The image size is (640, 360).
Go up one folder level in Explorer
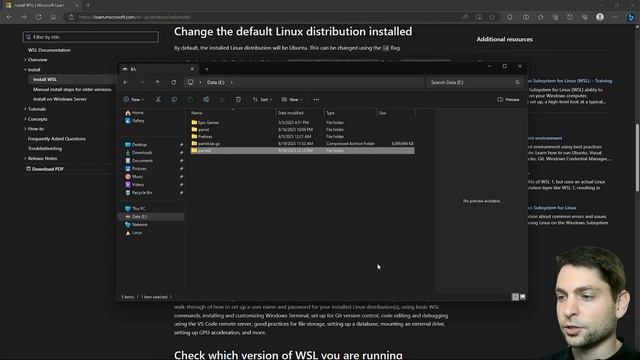tap(158, 82)
